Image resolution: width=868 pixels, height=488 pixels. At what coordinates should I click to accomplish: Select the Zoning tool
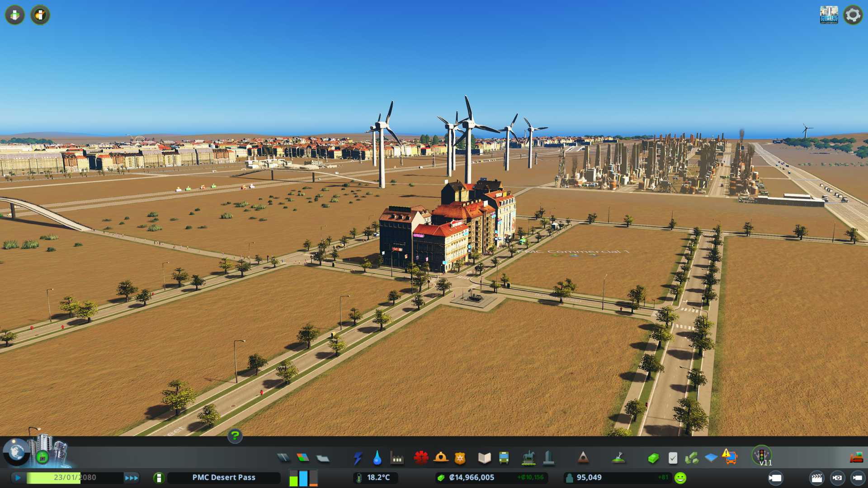coord(303,458)
